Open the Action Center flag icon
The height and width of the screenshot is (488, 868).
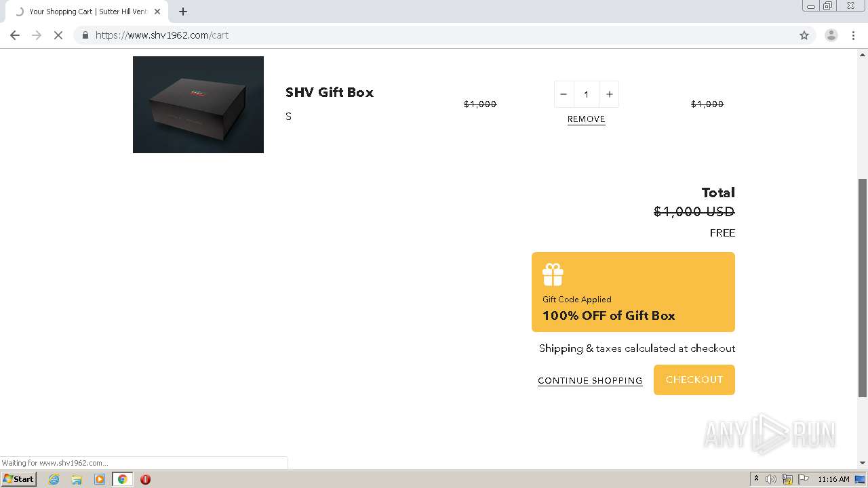(x=804, y=479)
